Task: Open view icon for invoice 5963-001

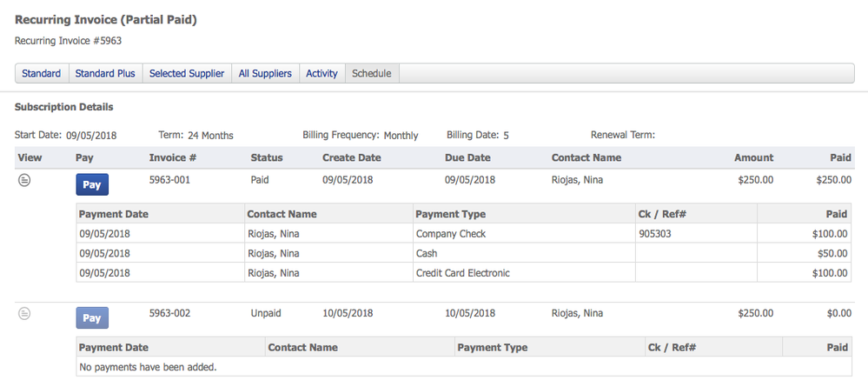Action: [24, 181]
